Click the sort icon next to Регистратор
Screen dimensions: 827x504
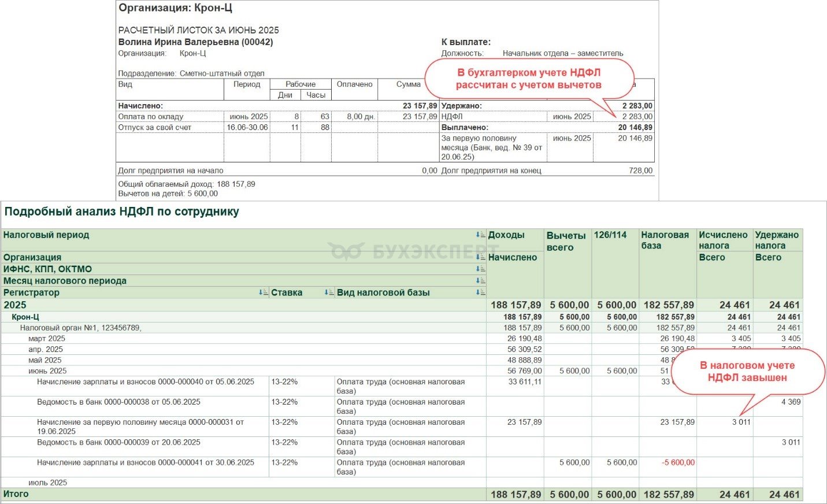(264, 292)
